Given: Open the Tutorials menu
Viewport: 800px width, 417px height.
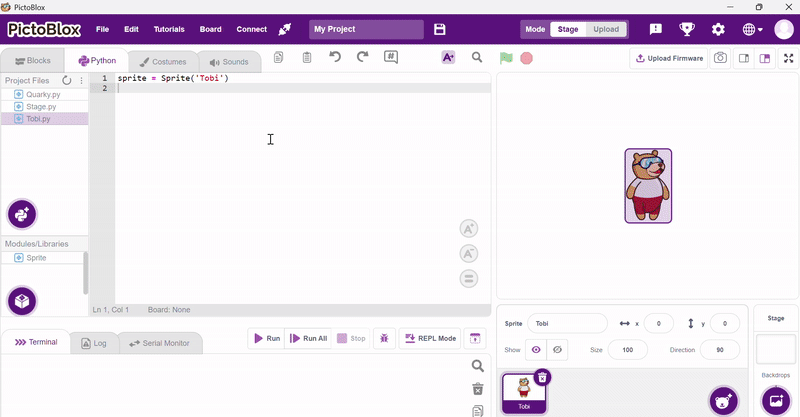Looking at the screenshot, I should pos(169,30).
